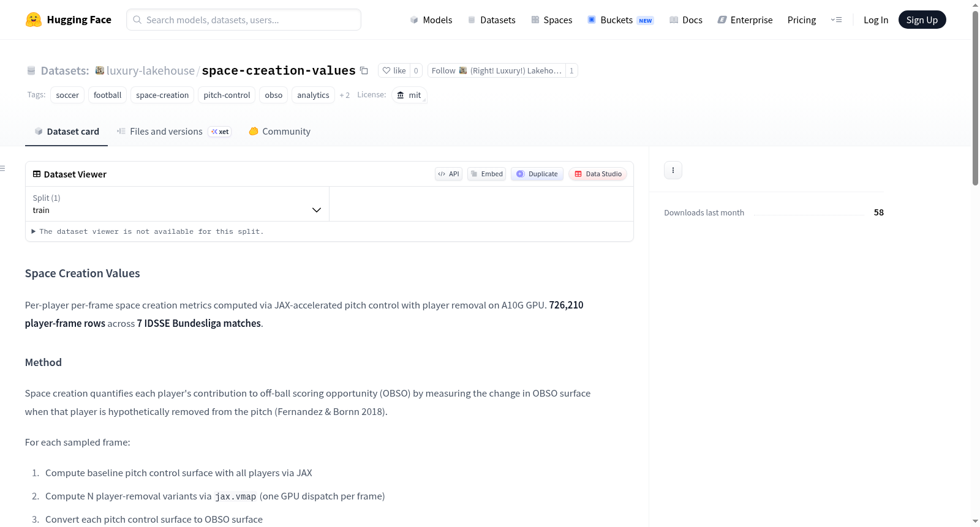Viewport: 980px width, 527px height.
Task: Click the Hugging Face logo icon
Action: [x=34, y=20]
